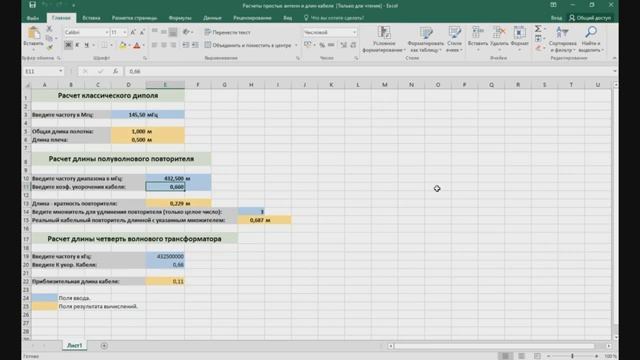Switch to the Insert (Вставка) tab

tap(91, 18)
